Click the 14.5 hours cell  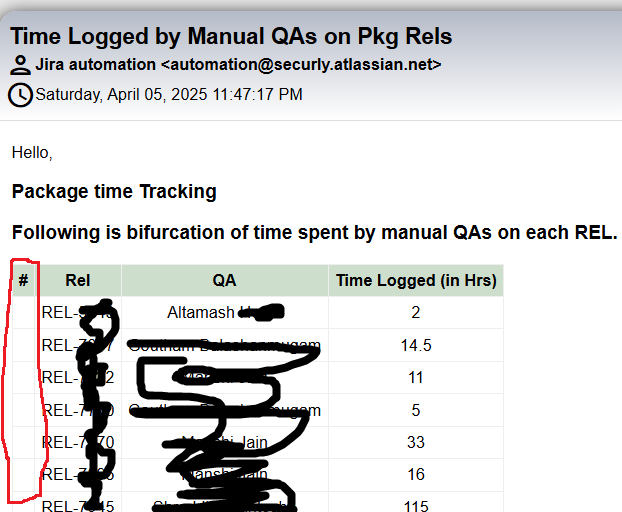coord(416,345)
